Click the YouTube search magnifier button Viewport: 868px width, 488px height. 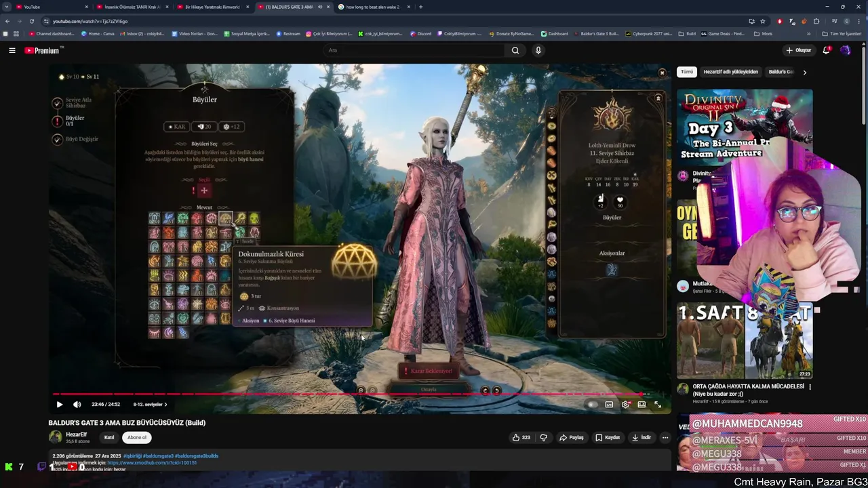(x=515, y=50)
